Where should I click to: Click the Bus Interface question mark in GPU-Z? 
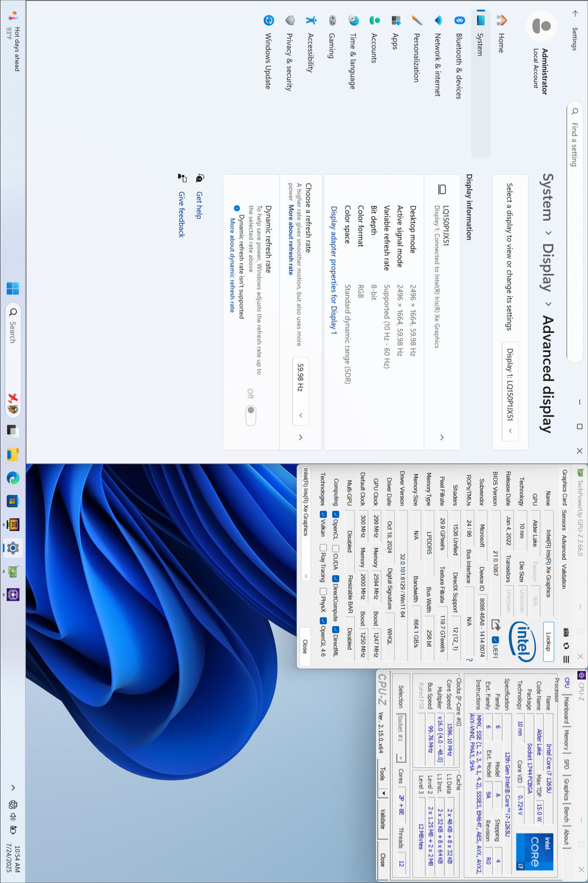click(469, 659)
